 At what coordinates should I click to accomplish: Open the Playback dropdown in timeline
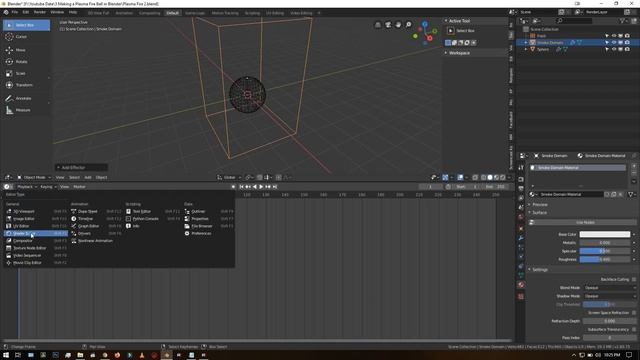point(27,187)
